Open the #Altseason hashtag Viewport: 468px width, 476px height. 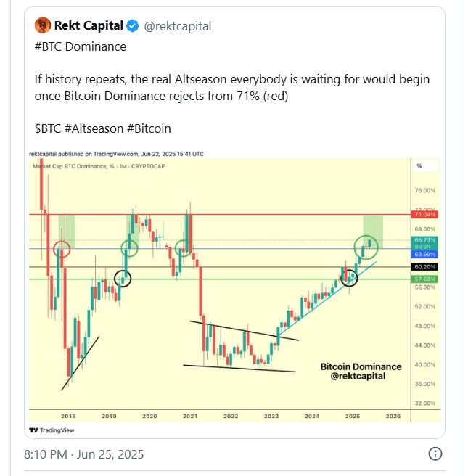[94, 128]
